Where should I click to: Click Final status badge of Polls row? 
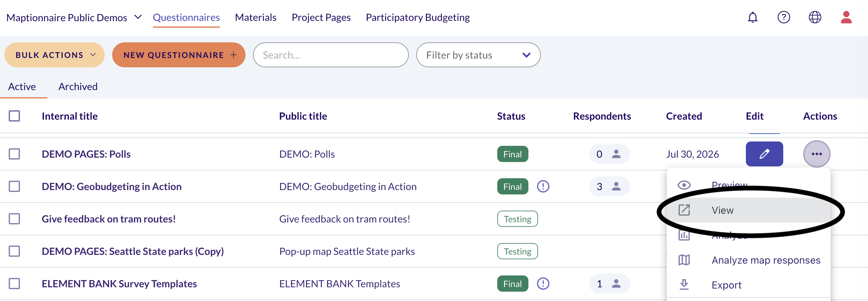pos(513,154)
